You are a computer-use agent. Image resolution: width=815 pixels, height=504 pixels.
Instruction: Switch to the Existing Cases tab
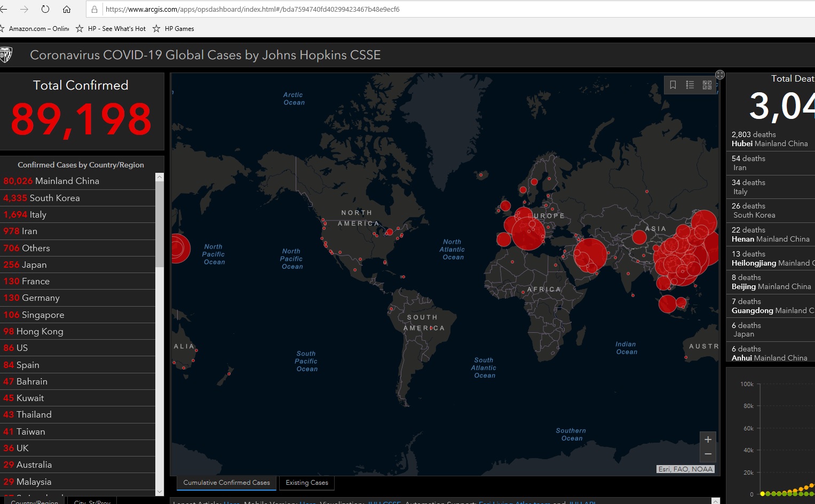307,483
